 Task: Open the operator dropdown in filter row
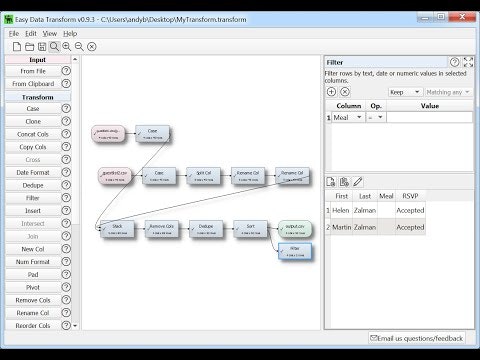pyautogui.click(x=376, y=117)
